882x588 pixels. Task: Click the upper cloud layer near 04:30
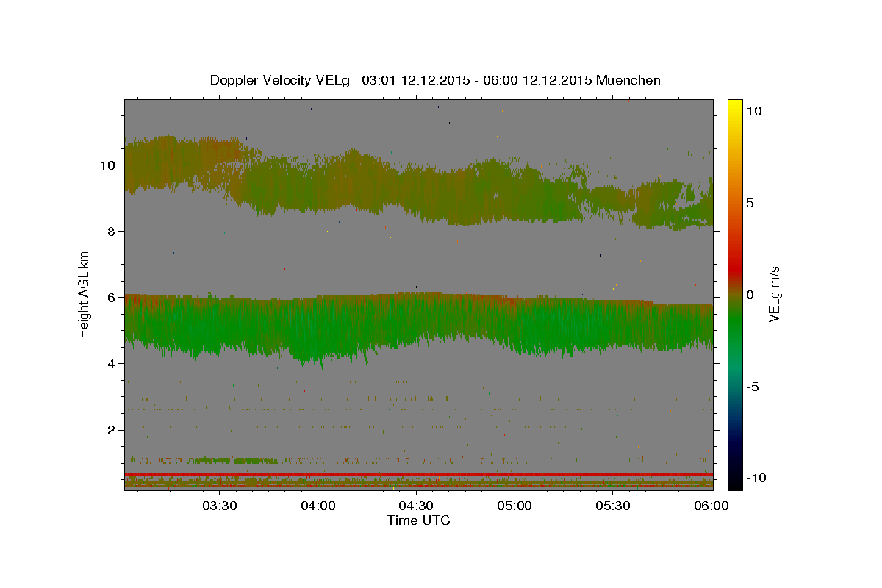[x=416, y=190]
